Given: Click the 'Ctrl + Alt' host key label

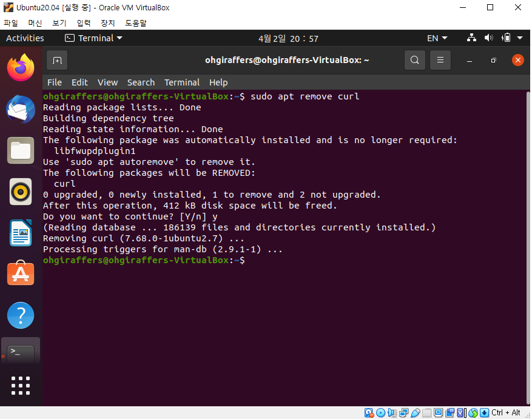Looking at the screenshot, I should (x=505, y=412).
